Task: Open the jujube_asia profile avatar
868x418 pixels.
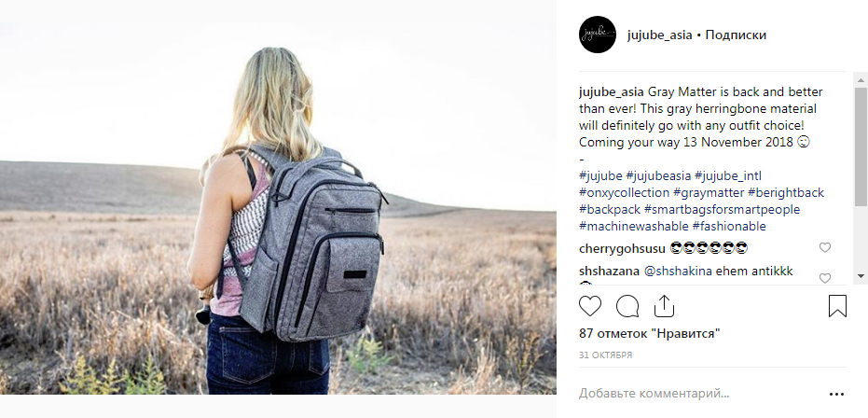Action: 598,35
